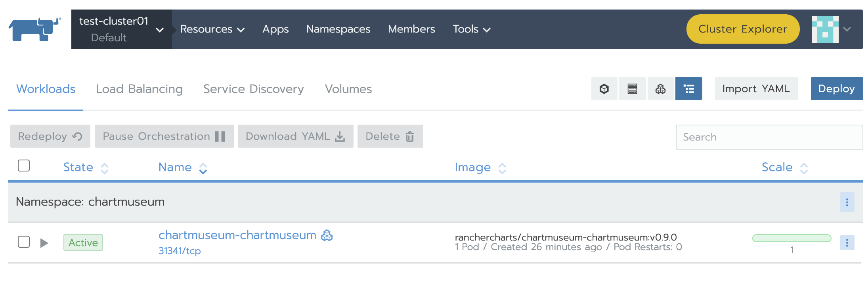Screen dimensions: 868x285
Task: Check the chartmuseum-chartmuseum row checkbox
Action: click(24, 242)
